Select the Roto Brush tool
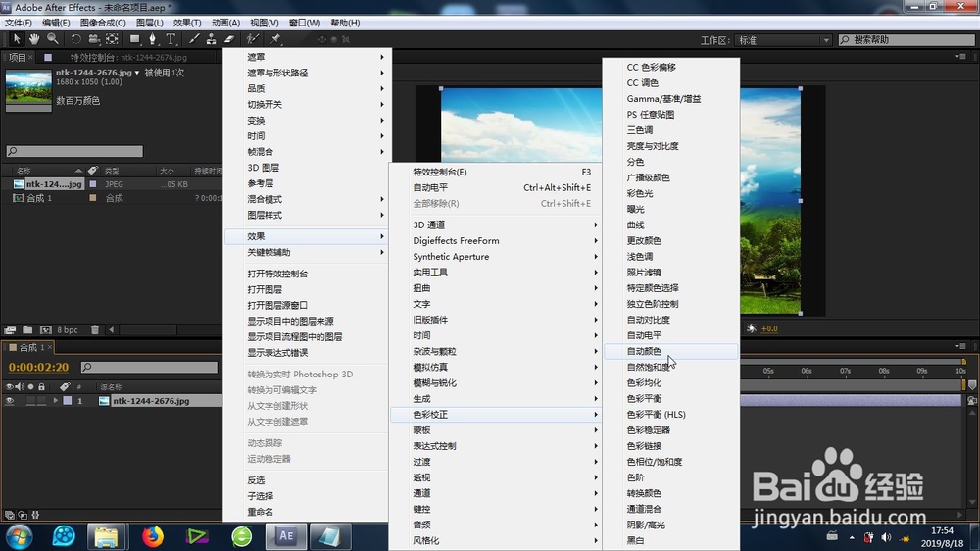This screenshot has width=980, height=551. pyautogui.click(x=253, y=39)
